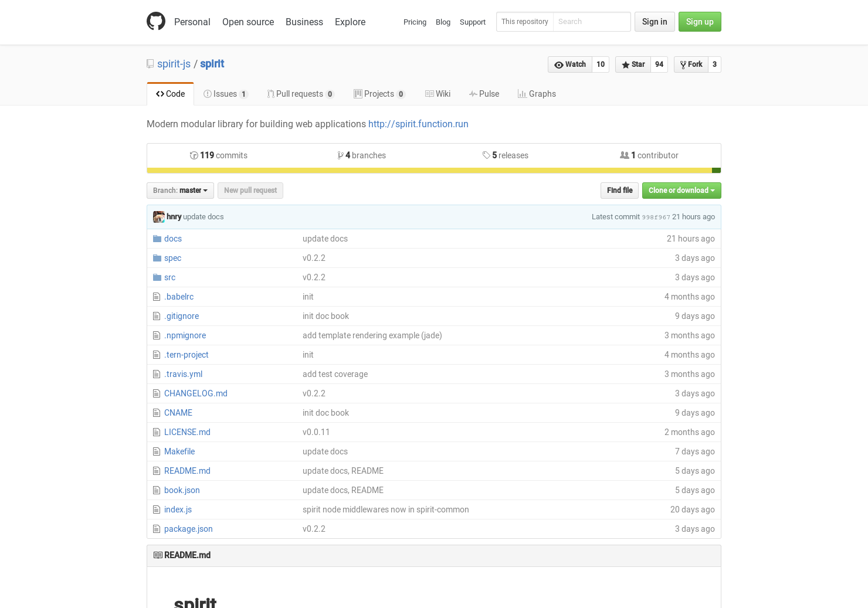Viewport: 868px width, 608px height.
Task: Open the GitHub Octocat logo home
Action: pyautogui.click(x=156, y=21)
